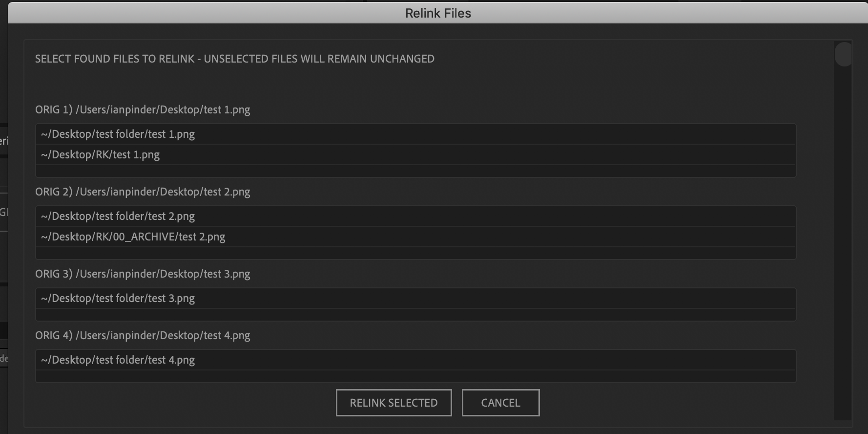868x434 pixels.
Task: Click the CANCEL button
Action: (x=500, y=402)
